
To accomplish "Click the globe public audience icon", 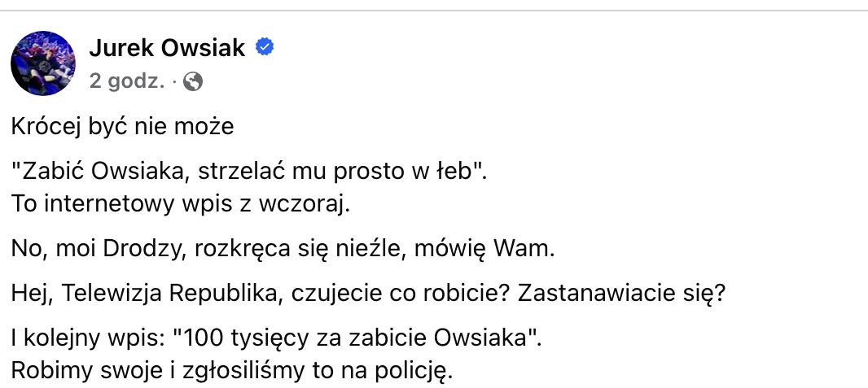I will (193, 81).
